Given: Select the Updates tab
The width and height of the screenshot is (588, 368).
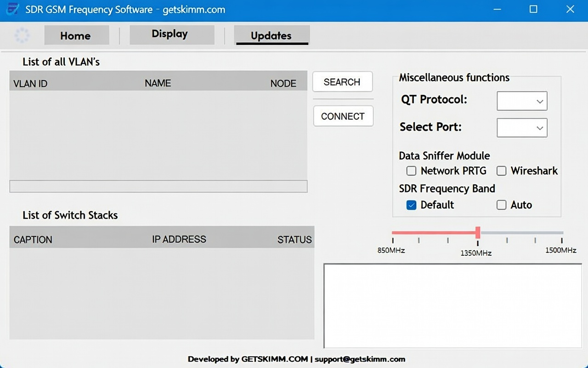Looking at the screenshot, I should coord(271,35).
